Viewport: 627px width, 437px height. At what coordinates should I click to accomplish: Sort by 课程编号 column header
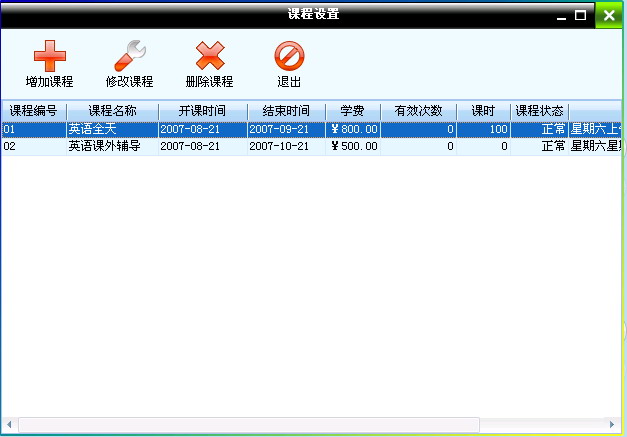click(33, 111)
